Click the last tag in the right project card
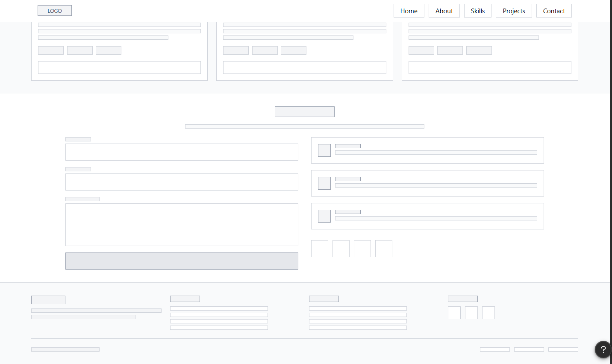 (x=479, y=50)
